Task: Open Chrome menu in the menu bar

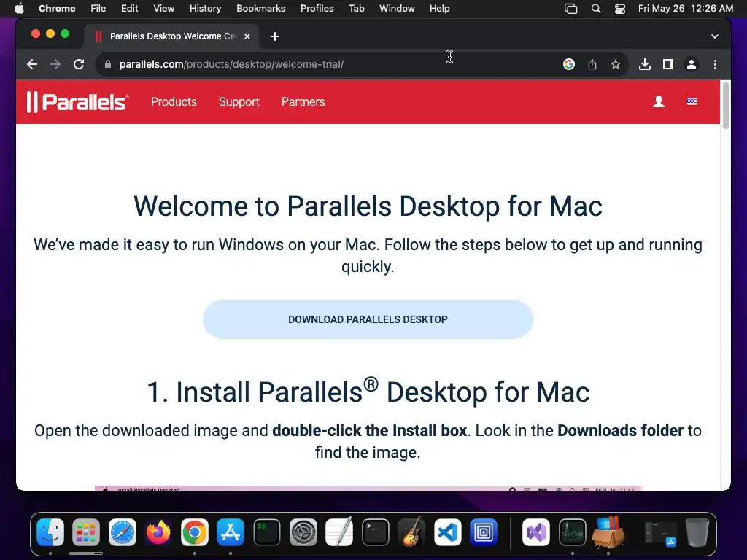Action: point(57,8)
